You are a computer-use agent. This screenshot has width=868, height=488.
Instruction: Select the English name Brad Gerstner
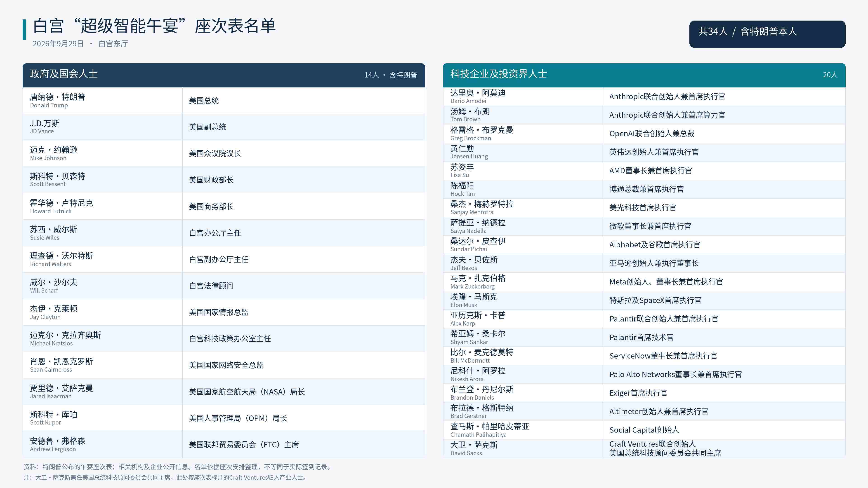point(468,416)
